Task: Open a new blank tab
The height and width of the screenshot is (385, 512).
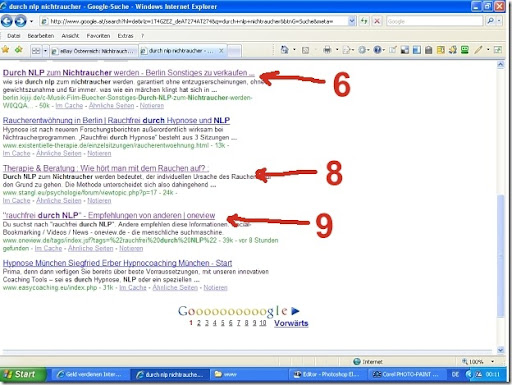Action: pos(235,51)
